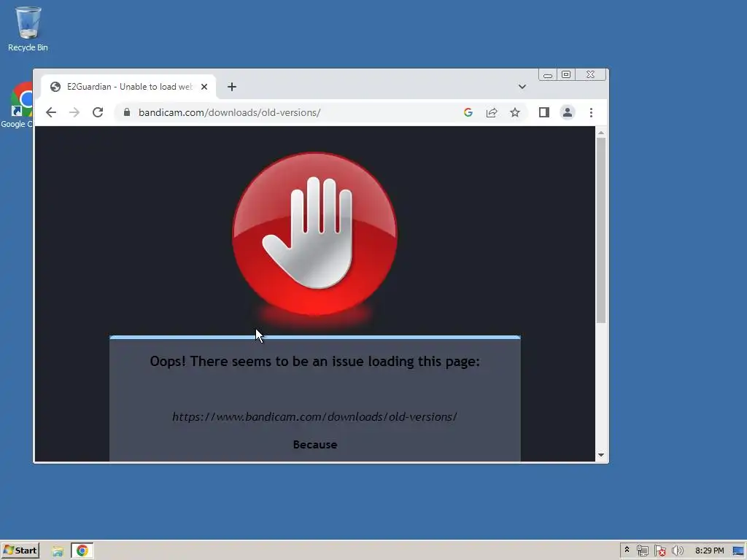The image size is (747, 560).
Task: Click the Chrome taskbar button
Action: 82,551
